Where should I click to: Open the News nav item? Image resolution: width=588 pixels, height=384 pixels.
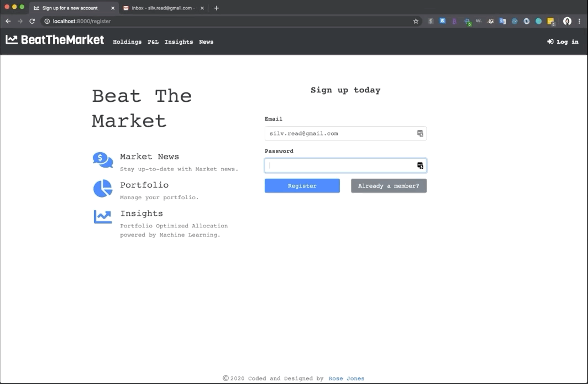coord(206,41)
